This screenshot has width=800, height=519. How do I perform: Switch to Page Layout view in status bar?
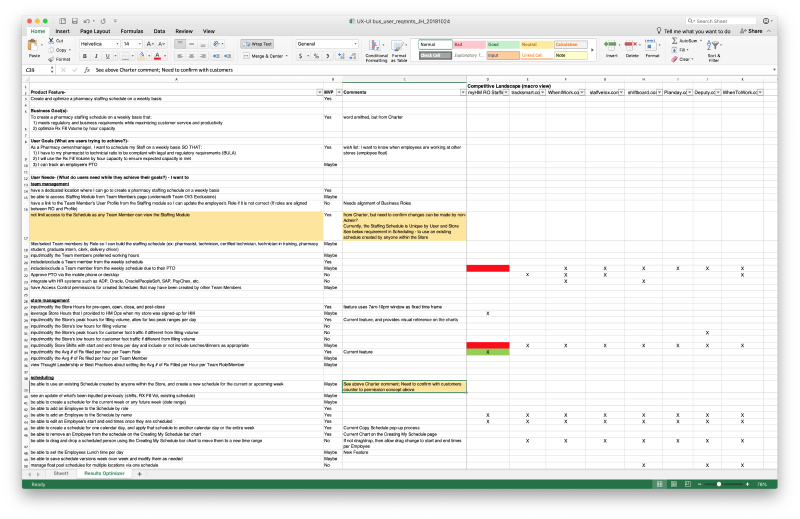point(673,484)
